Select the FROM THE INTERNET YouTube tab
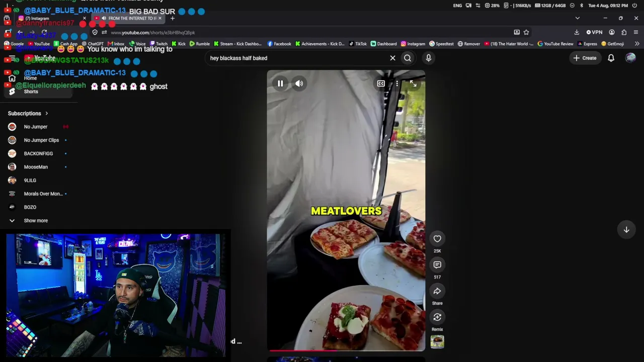This screenshot has height=362, width=644. (128, 19)
